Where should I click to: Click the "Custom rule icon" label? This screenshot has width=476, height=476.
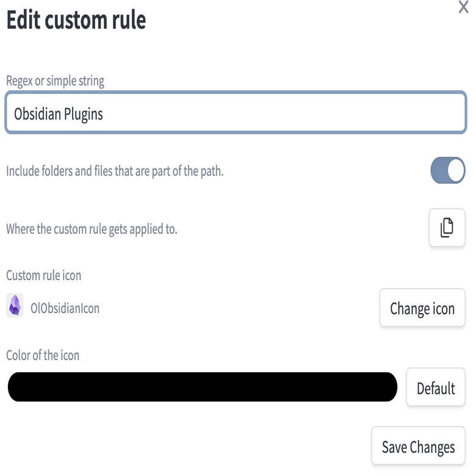[43, 275]
